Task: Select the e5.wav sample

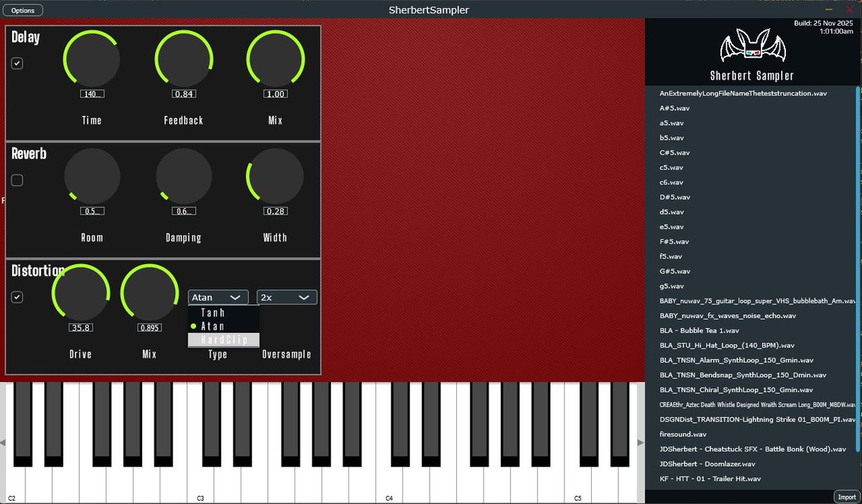Action: click(x=751, y=227)
